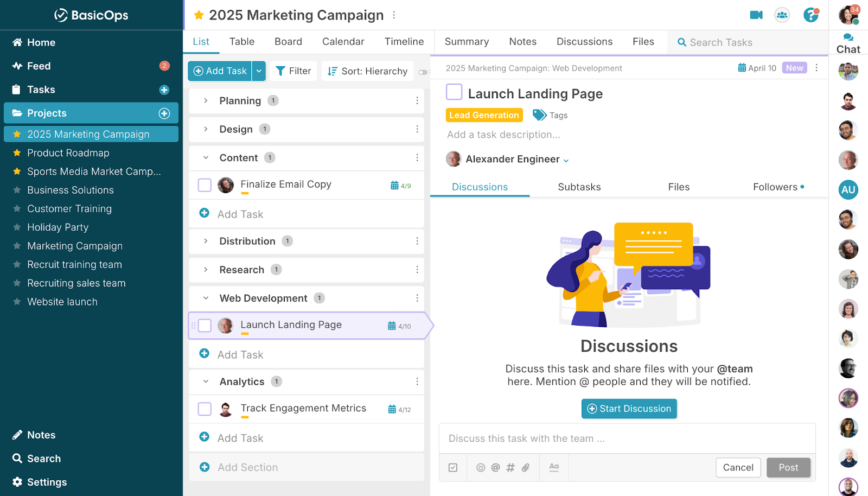Tick the Launch Landing Page title checkbox
The image size is (868, 496).
click(x=454, y=92)
